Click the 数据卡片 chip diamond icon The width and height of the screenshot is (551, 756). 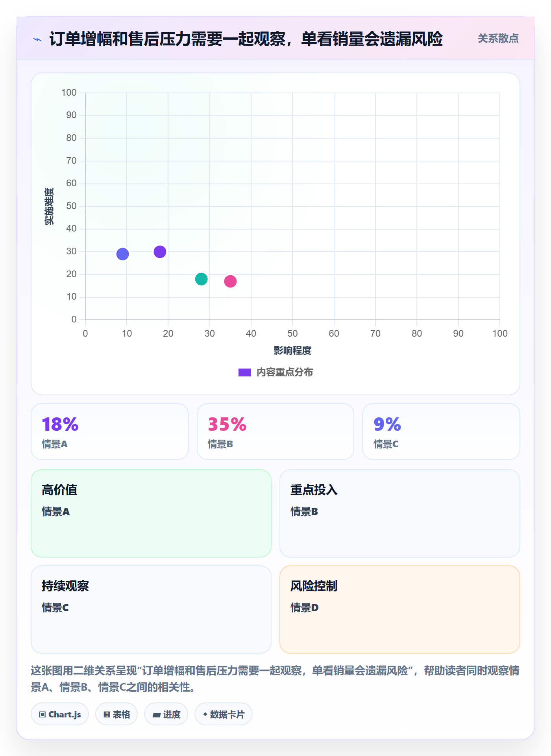[205, 714]
